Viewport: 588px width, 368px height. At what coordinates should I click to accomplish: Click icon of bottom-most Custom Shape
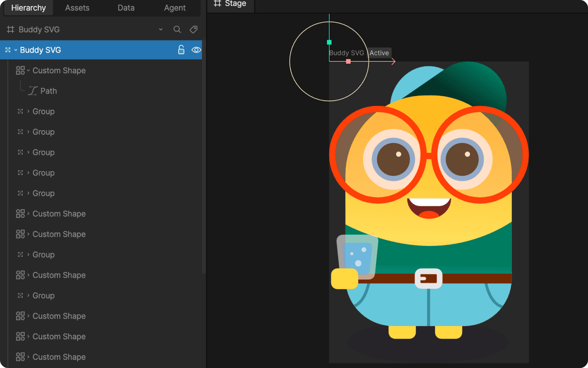pyautogui.click(x=20, y=357)
